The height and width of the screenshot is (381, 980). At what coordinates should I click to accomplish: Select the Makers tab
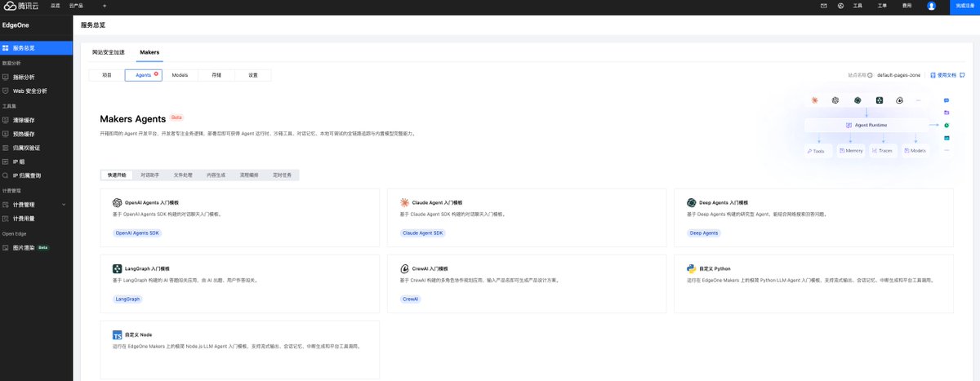[149, 52]
